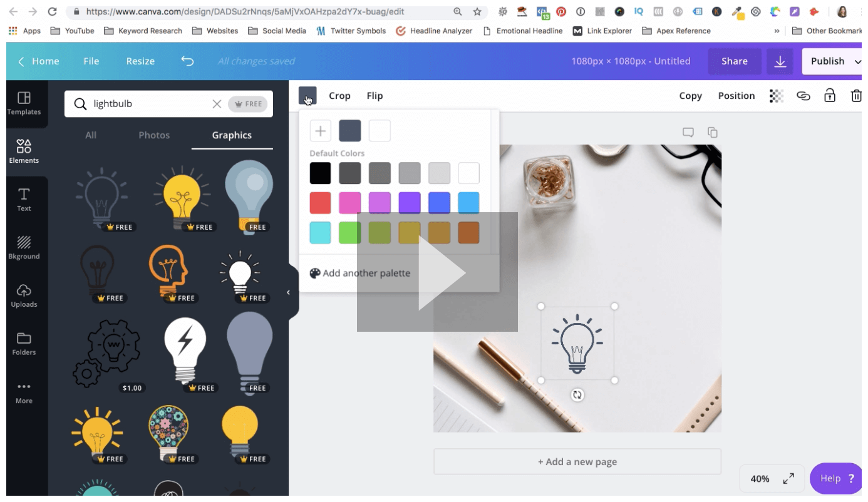Click the download icon button
Image resolution: width=868 pixels, height=502 pixels.
point(780,61)
